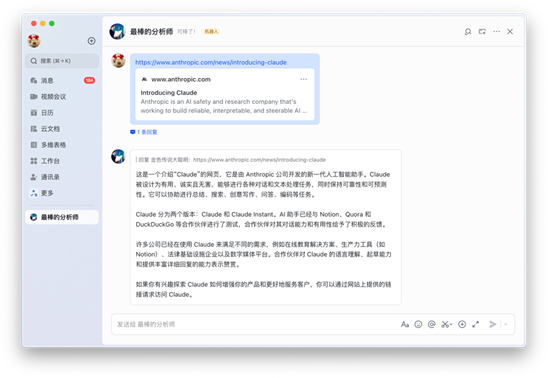Viewport: 548px width, 378px height.
Task: Expand the message editor to full size
Action: (475, 325)
